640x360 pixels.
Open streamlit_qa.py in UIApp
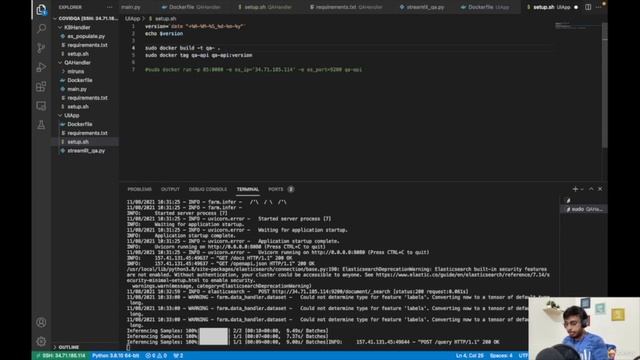pos(86,151)
